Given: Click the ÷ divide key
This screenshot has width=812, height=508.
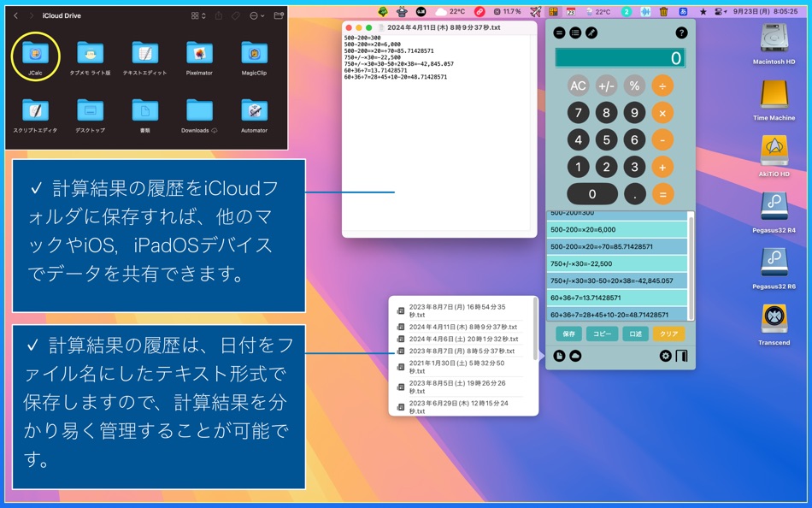Looking at the screenshot, I should [x=662, y=86].
